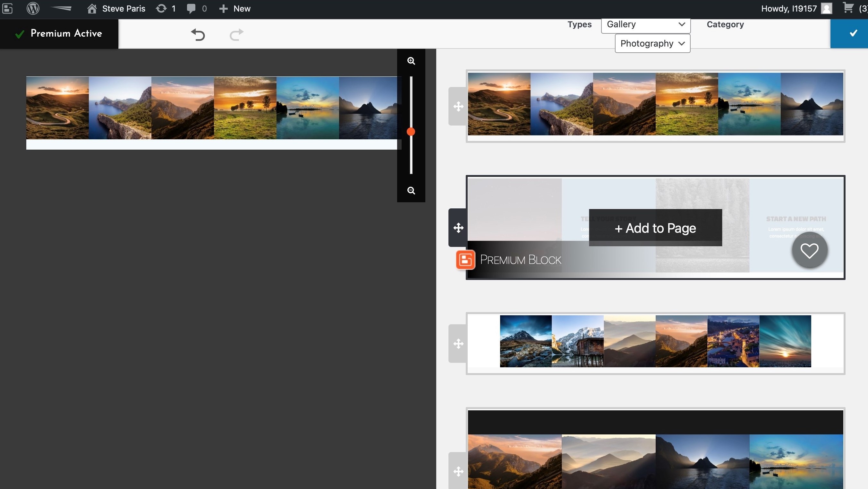Screen dimensions: 868x489
Task: Click the swoosh theme icon in the admin bar
Action: pos(61,8)
